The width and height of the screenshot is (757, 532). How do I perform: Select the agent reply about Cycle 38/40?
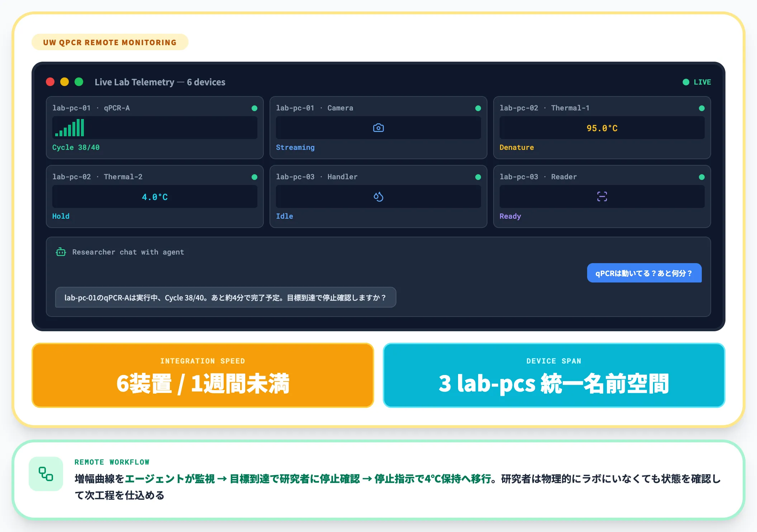point(225,298)
